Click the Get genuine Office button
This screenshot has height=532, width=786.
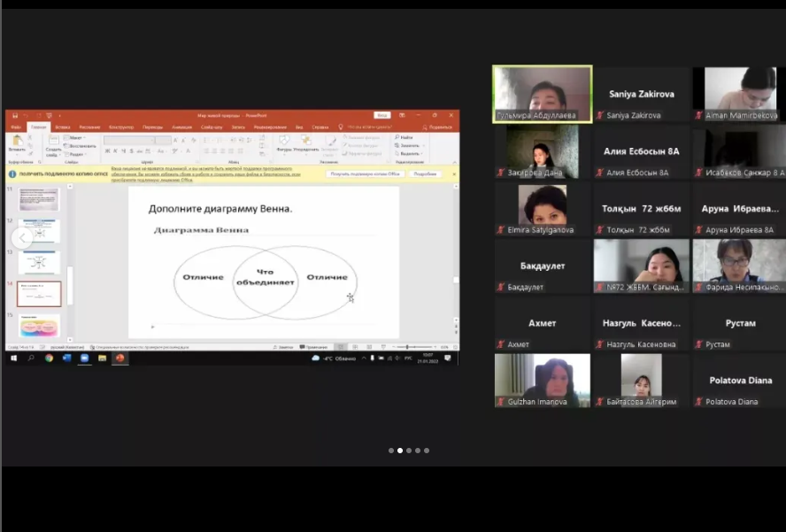[x=366, y=173]
